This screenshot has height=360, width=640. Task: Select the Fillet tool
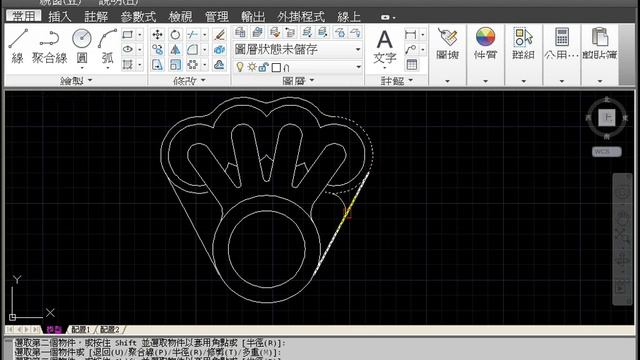pos(192,50)
